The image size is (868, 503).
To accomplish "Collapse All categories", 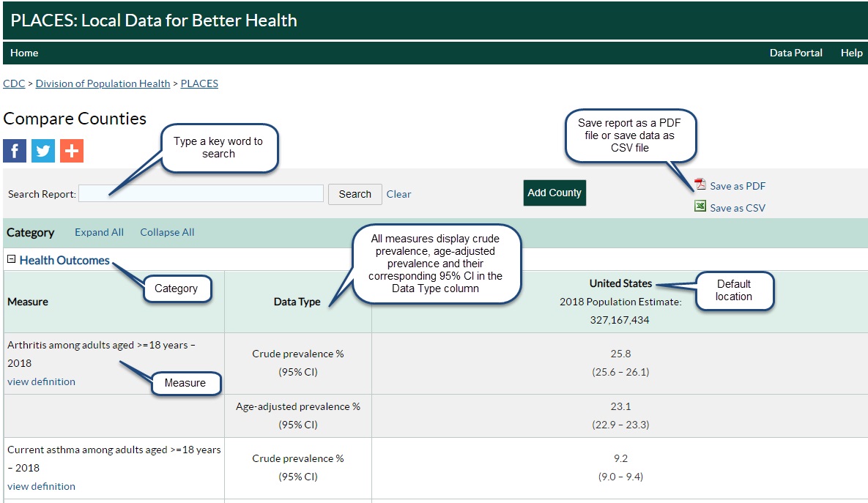I will (x=167, y=232).
